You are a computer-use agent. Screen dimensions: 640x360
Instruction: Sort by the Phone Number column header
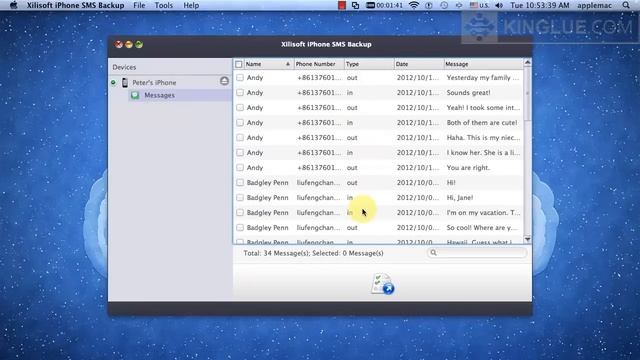318,64
